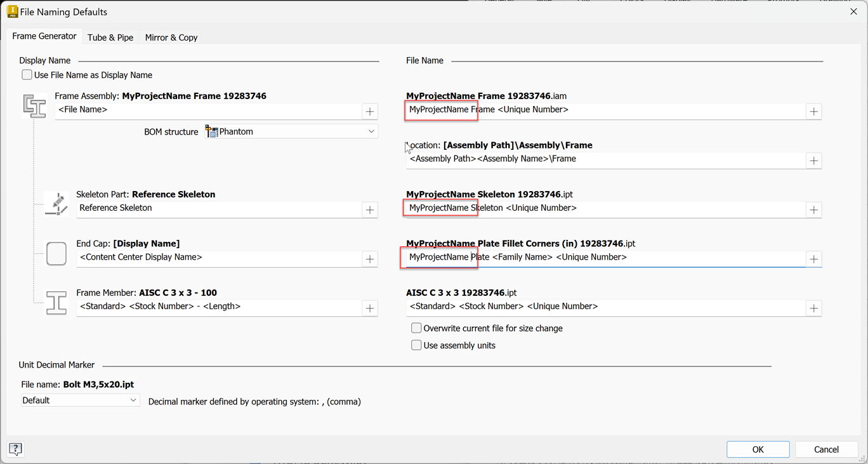Image resolution: width=868 pixels, height=464 pixels.
Task: Open the Mirror & Copy tab
Action: 171,37
